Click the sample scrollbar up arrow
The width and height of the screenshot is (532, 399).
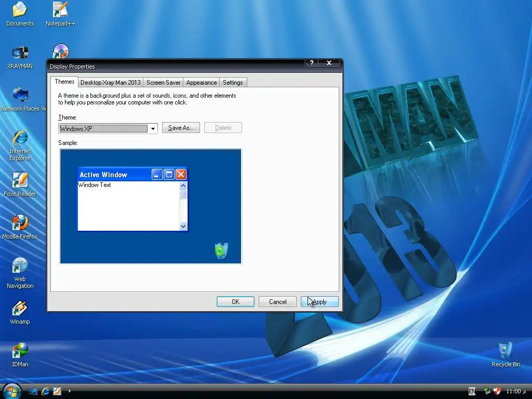[x=183, y=185]
